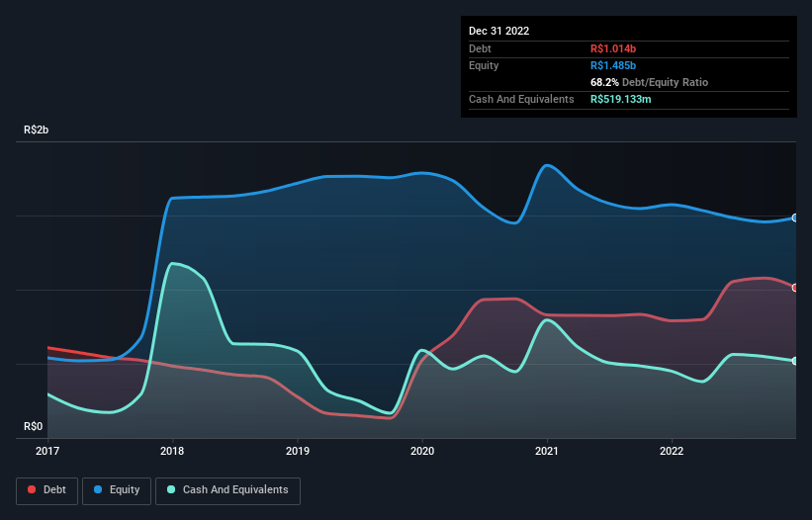The height and width of the screenshot is (520, 812).
Task: Click the 68.2% Debt/Equity Ratio text
Action: (x=649, y=82)
